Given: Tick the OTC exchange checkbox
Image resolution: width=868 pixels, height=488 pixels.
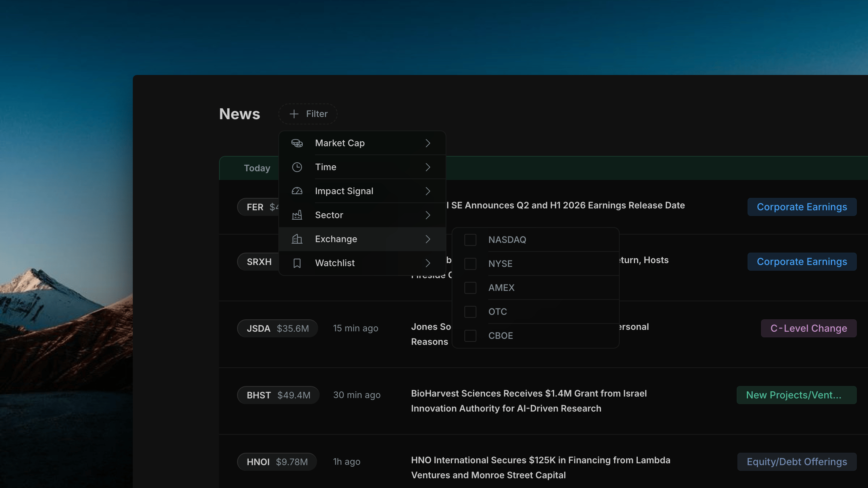Looking at the screenshot, I should tap(470, 312).
